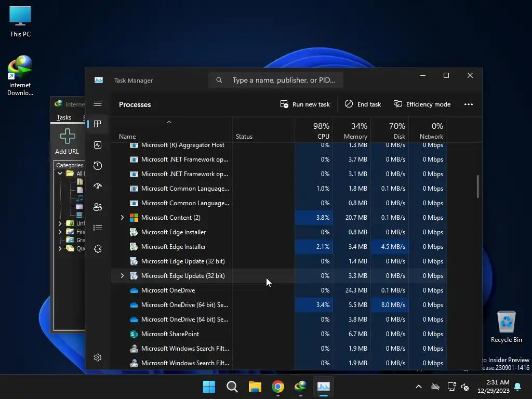532x399 pixels.
Task: Expand the Microsoft Content (2) process group
Action: [122, 218]
